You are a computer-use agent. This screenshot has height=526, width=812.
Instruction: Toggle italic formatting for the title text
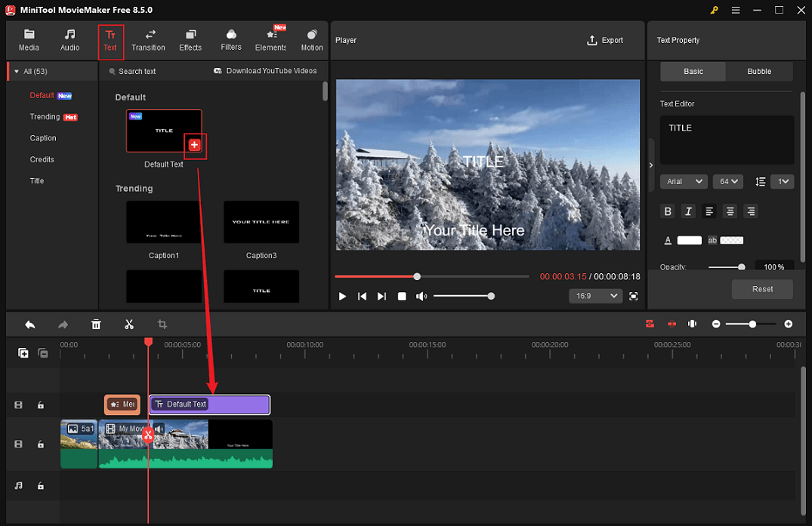point(688,211)
